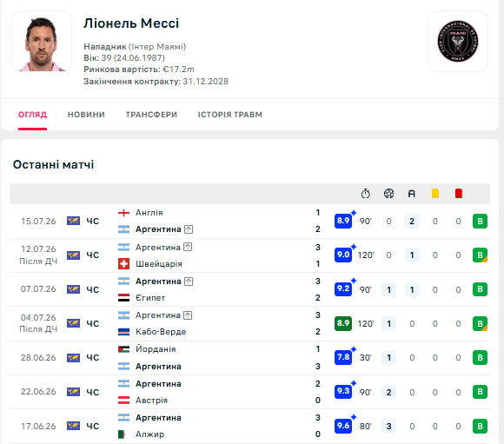Screen dimensions: 504x444
Task: Click the advancement arrow icon beside Аргентина vs Швейцарія
Action: 188,247
